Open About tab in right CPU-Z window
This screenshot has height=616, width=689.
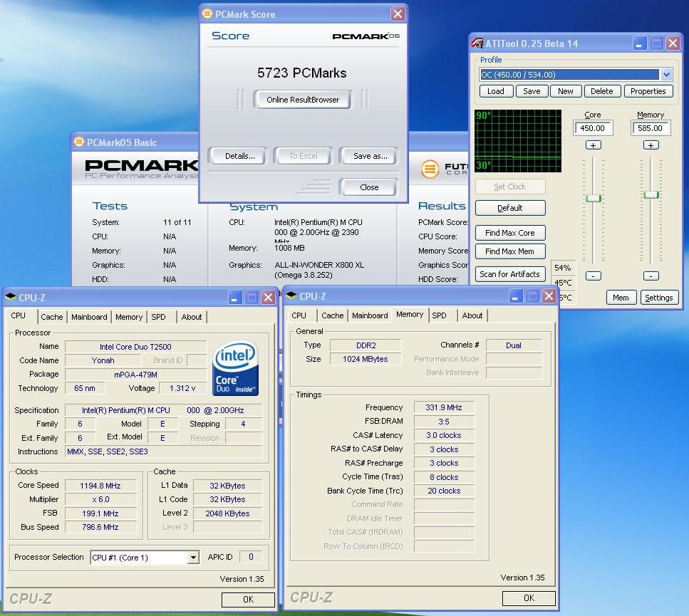point(472,315)
